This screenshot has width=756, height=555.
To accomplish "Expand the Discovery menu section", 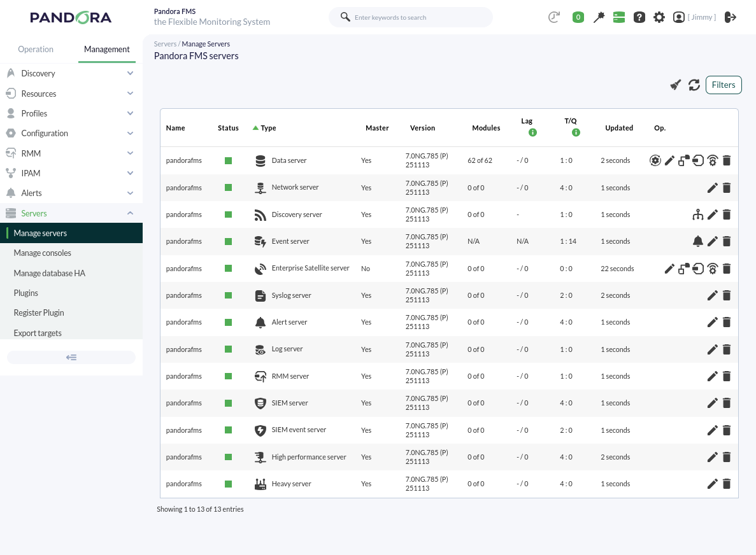I will [x=71, y=73].
